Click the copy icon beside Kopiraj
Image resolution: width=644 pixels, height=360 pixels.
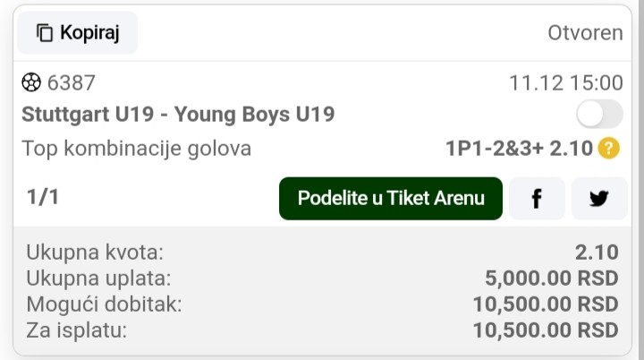pos(45,33)
